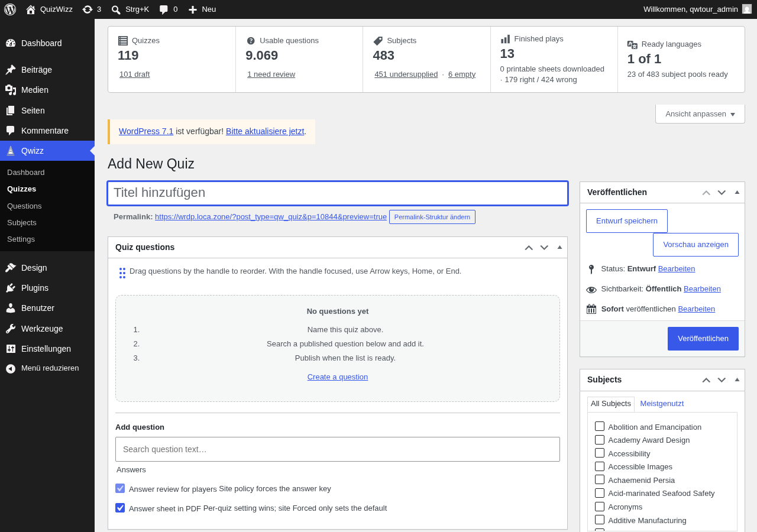This screenshot has height=532, width=757.
Task: Collapse the Veröffentlichen panel
Action: pyautogui.click(x=737, y=192)
